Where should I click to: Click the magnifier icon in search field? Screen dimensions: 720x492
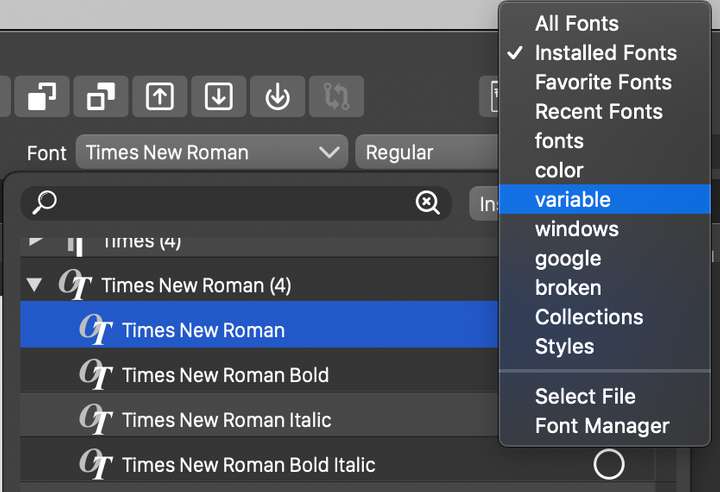[x=45, y=202]
